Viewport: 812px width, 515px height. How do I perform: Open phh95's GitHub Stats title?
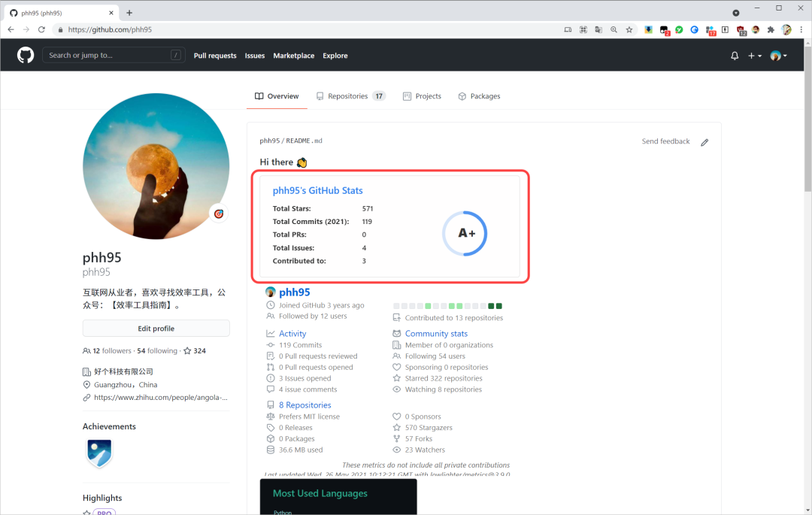pyautogui.click(x=317, y=190)
